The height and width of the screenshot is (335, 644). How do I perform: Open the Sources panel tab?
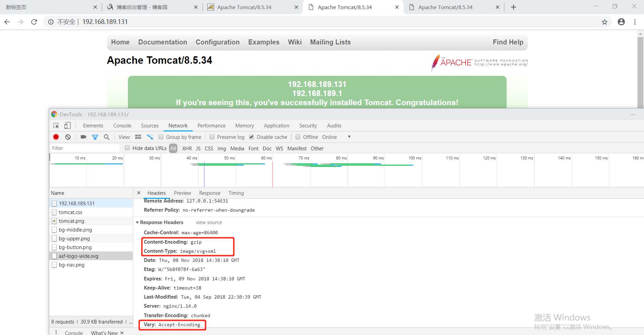[x=150, y=126]
